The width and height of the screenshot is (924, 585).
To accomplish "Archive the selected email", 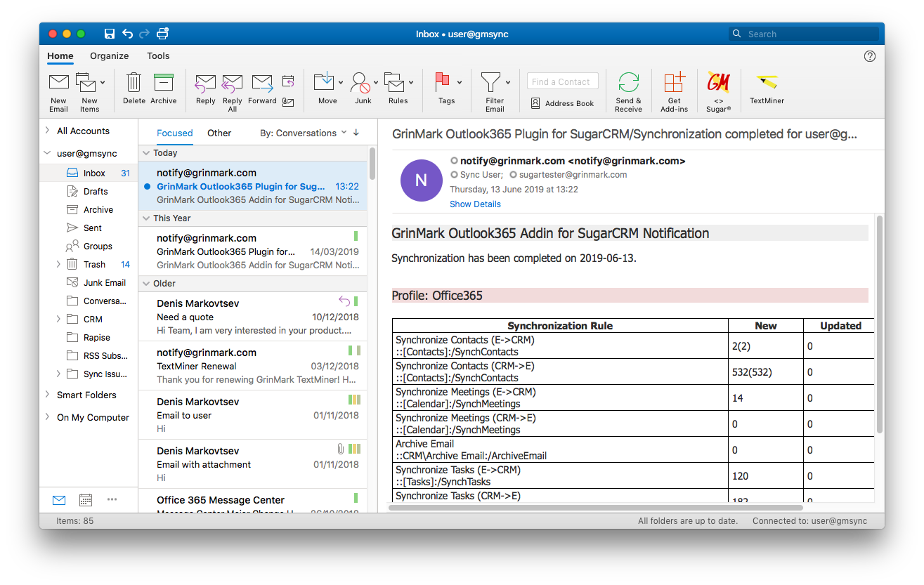I will 164,82.
